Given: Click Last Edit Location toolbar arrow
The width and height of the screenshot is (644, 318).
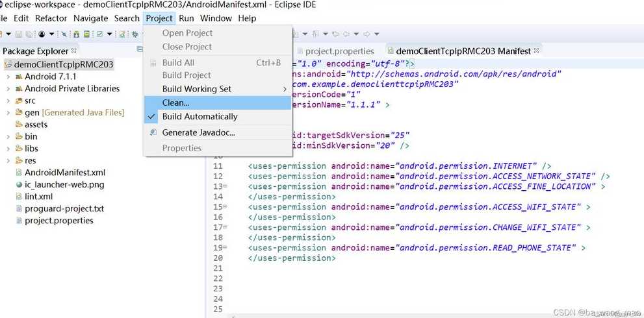Looking at the screenshot, I should [335, 34].
